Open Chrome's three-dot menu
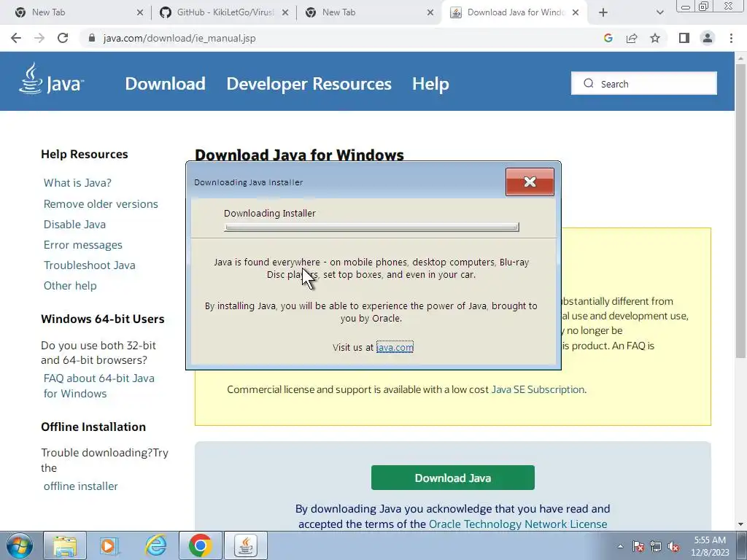 pos(731,38)
